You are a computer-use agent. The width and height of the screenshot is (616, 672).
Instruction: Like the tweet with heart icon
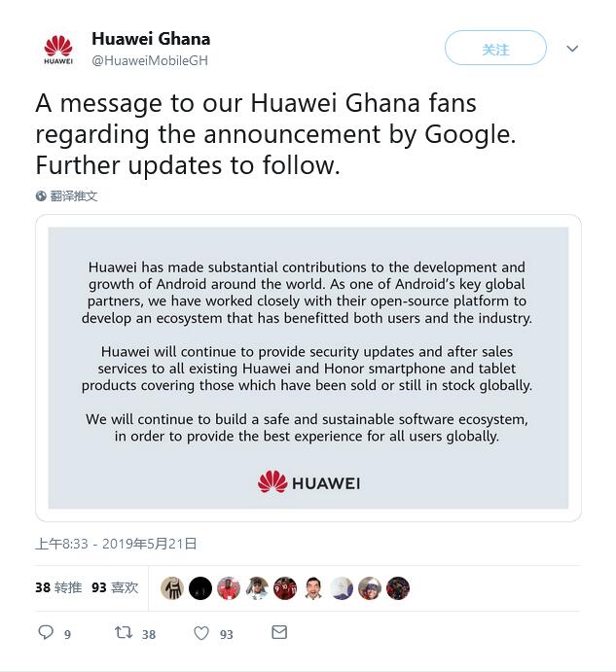click(201, 632)
